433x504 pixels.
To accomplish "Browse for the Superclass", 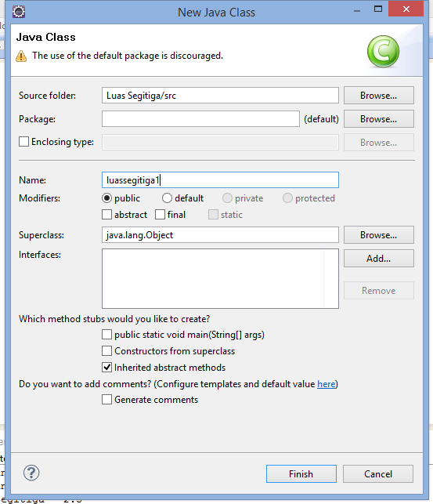I will click(379, 235).
